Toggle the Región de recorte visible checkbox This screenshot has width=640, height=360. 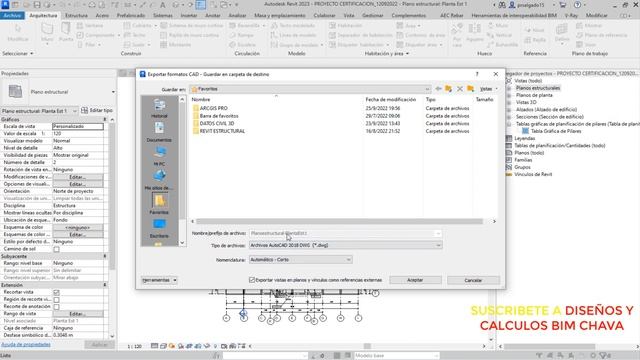tap(56, 300)
